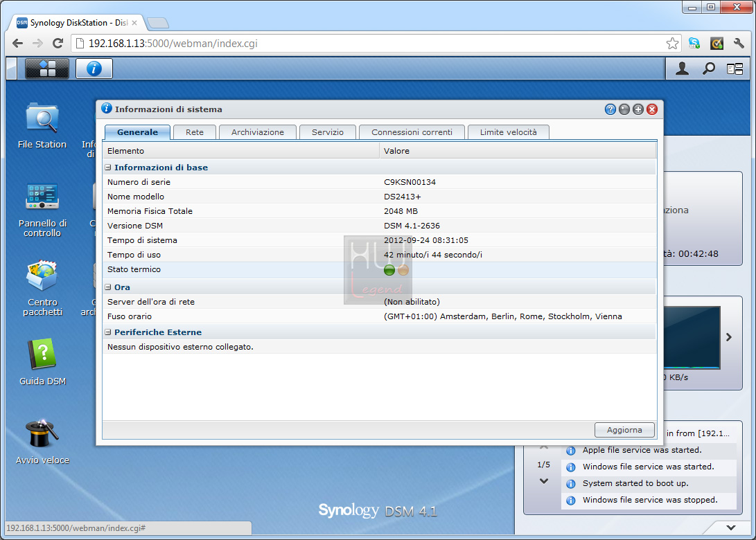Close the Synology DiskStation browser tab
Viewport: 756px width, 540px height.
coord(134,23)
